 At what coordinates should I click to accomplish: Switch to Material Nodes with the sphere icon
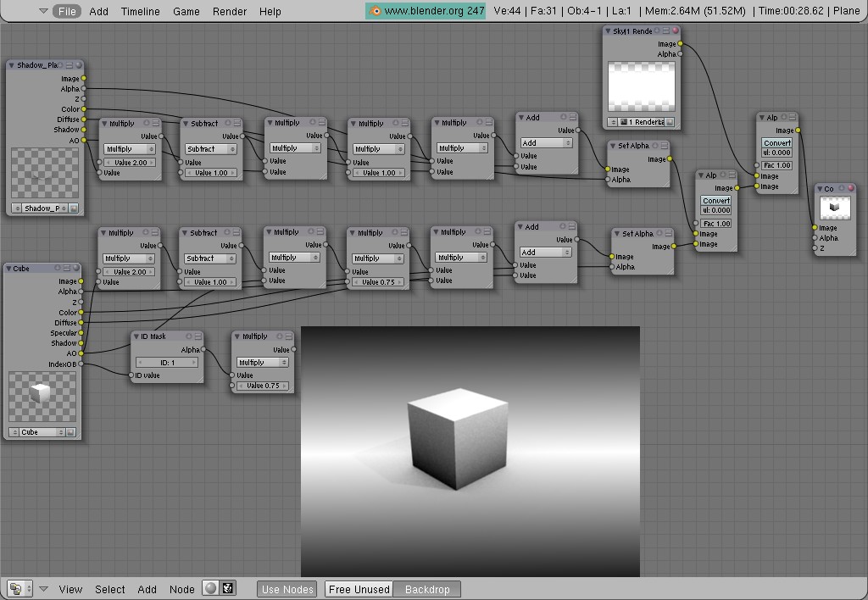tap(210, 588)
